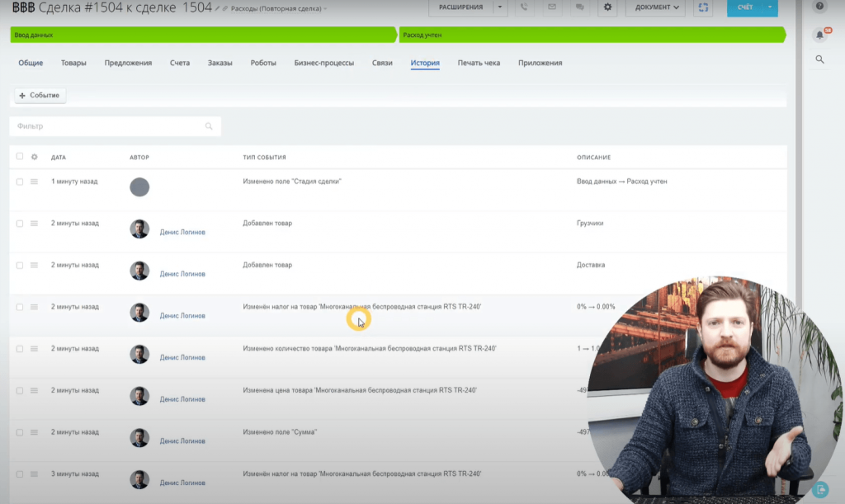The width and height of the screenshot is (845, 504).
Task: Click author avatar in 'Изменена цена товара' row
Action: click(139, 396)
